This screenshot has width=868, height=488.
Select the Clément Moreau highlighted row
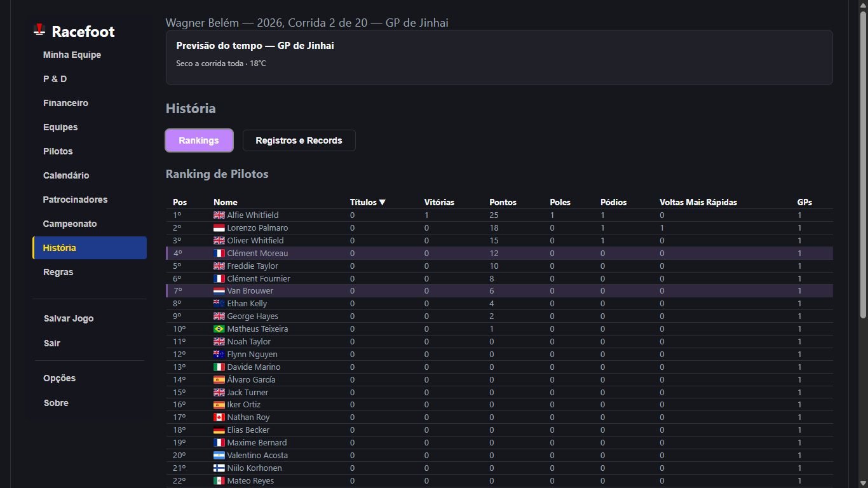pos(499,254)
